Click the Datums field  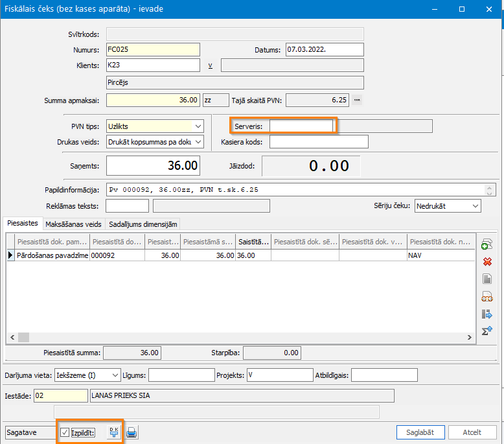(325, 49)
